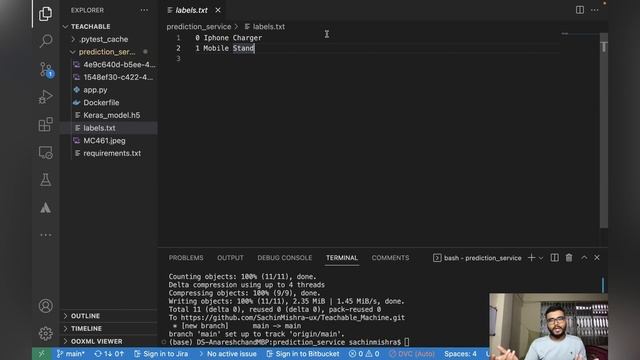This screenshot has height=360, width=640.
Task: Open file 1548ef30-c422-4... in explorer
Action: point(118,77)
